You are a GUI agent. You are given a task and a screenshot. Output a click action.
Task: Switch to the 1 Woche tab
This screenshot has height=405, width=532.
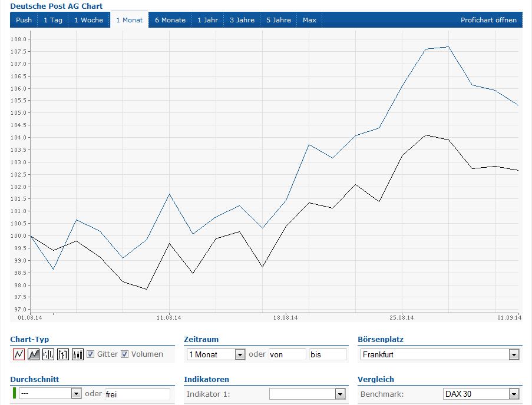pyautogui.click(x=89, y=20)
